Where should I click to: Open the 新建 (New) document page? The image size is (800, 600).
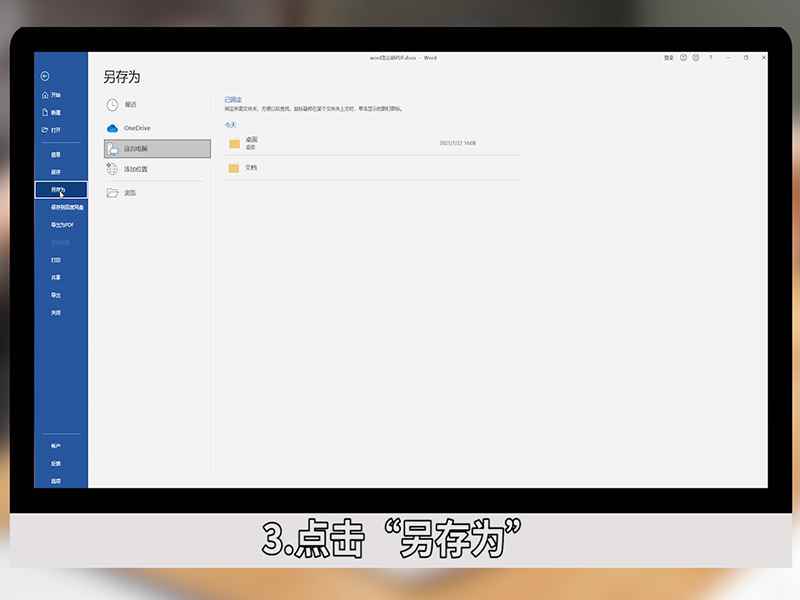(x=55, y=111)
